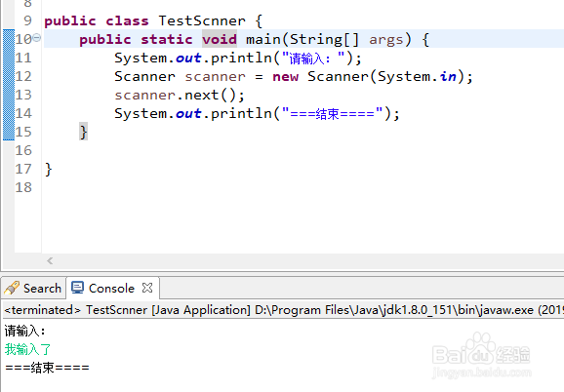The width and height of the screenshot is (564, 392).
Task: Click line number 14 in gutter
Action: click(23, 113)
